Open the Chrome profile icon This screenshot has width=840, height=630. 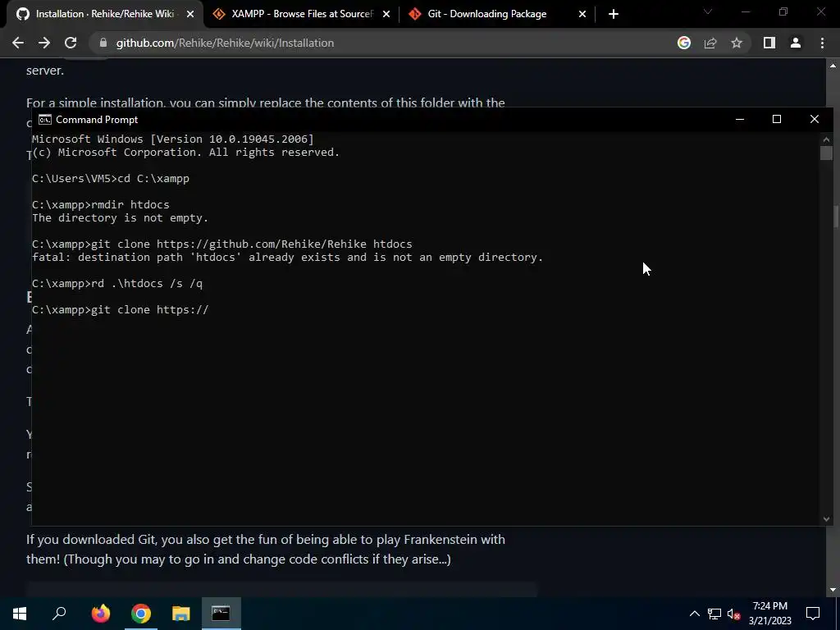pyautogui.click(x=796, y=43)
